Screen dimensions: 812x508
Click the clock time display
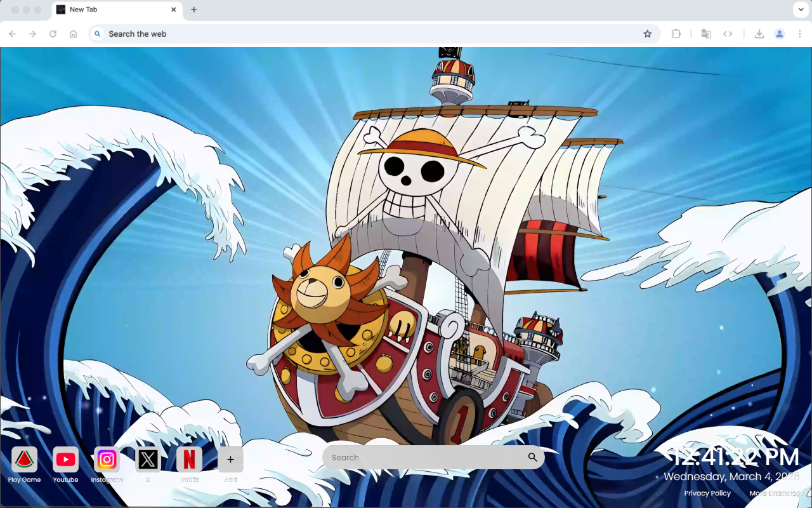735,457
